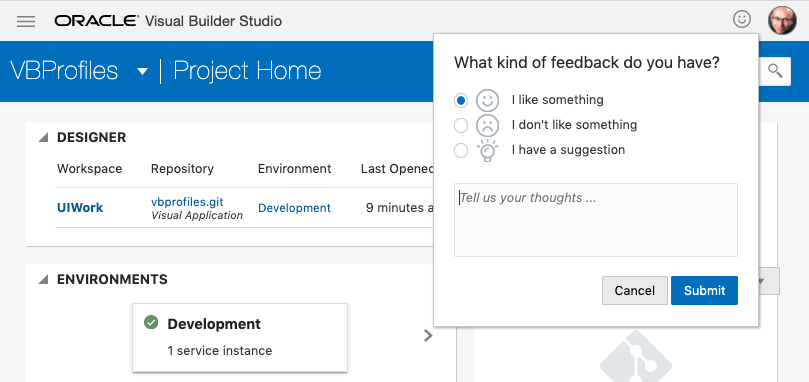This screenshot has height=382, width=809.
Task: Click the sad face feedback icon
Action: pos(487,125)
